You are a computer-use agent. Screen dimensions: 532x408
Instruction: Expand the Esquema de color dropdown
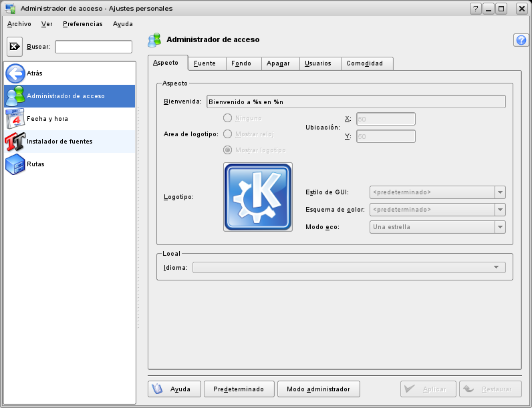(x=437, y=210)
